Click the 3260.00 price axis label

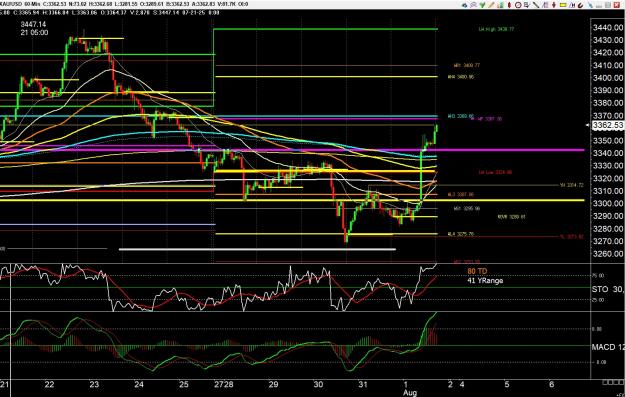pyautogui.click(x=608, y=254)
